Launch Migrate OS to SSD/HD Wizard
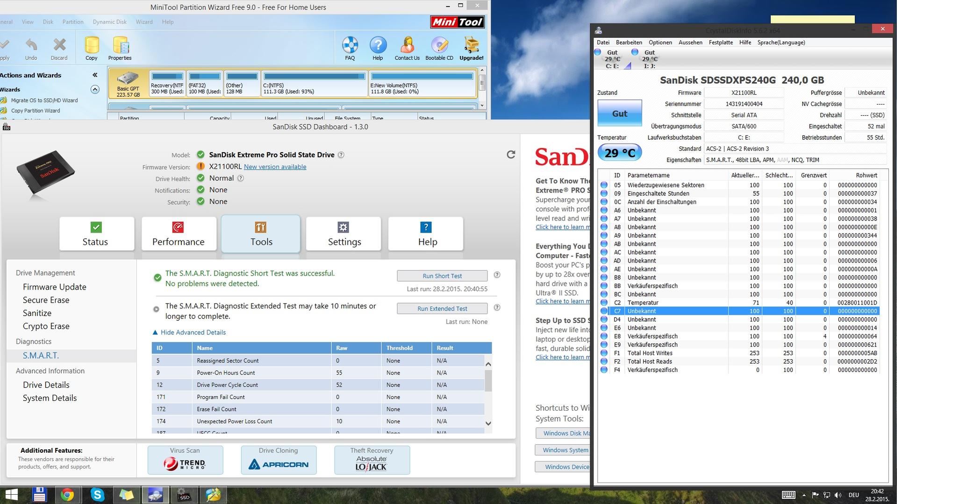Screen dimensions: 980x504 [x=44, y=100]
